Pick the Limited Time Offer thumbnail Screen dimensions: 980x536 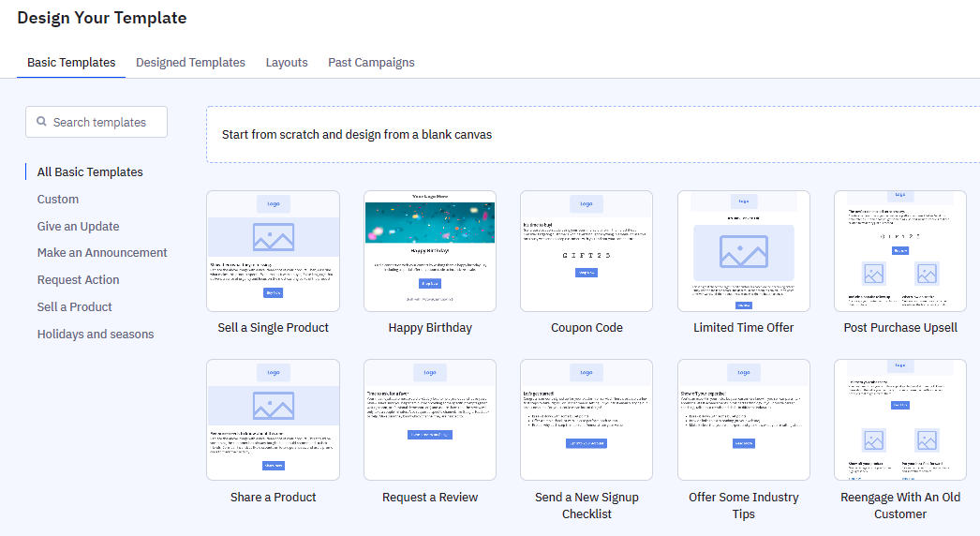pos(744,251)
